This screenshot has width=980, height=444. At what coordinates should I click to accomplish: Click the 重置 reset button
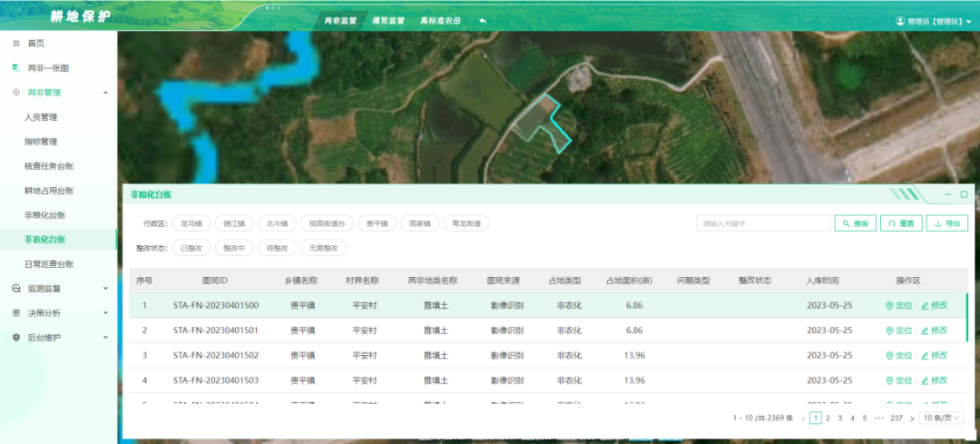point(900,223)
